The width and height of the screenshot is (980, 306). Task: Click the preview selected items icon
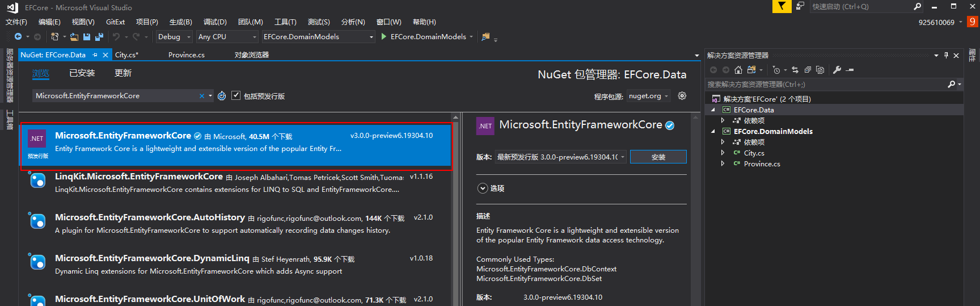coord(850,70)
